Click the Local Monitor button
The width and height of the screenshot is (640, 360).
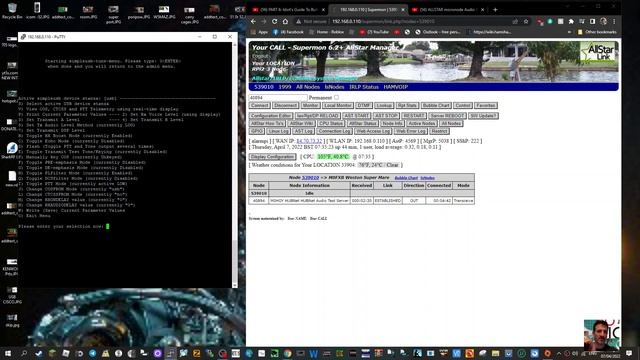(x=338, y=105)
